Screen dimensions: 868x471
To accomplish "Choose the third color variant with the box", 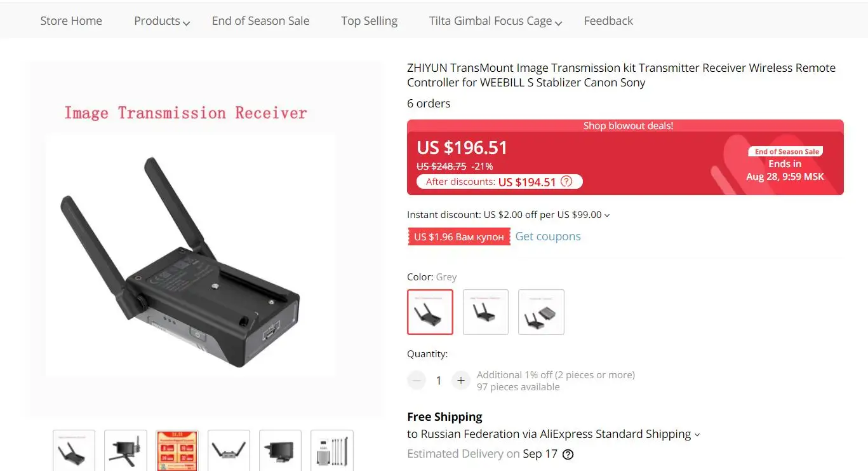I will 541,312.
